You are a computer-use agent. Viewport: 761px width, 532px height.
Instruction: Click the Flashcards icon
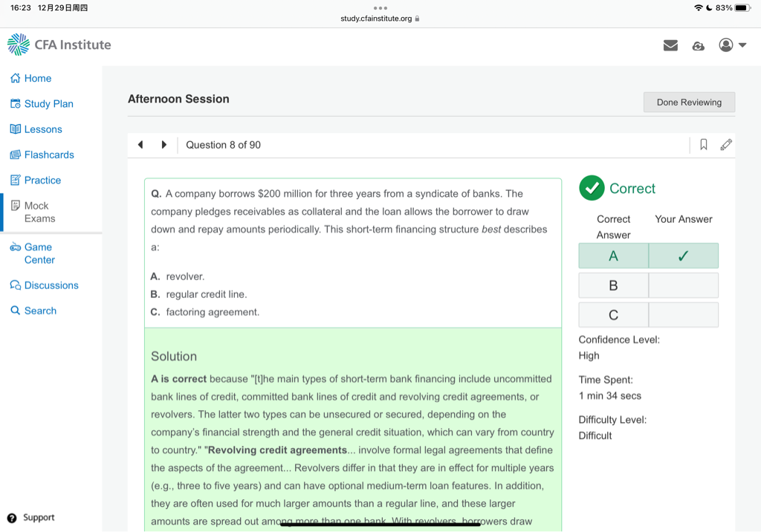tap(16, 155)
